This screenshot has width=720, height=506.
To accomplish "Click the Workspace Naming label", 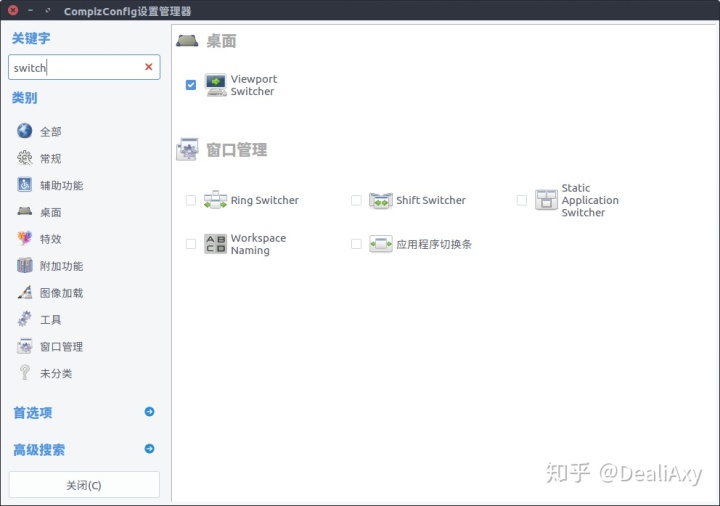I will [258, 244].
